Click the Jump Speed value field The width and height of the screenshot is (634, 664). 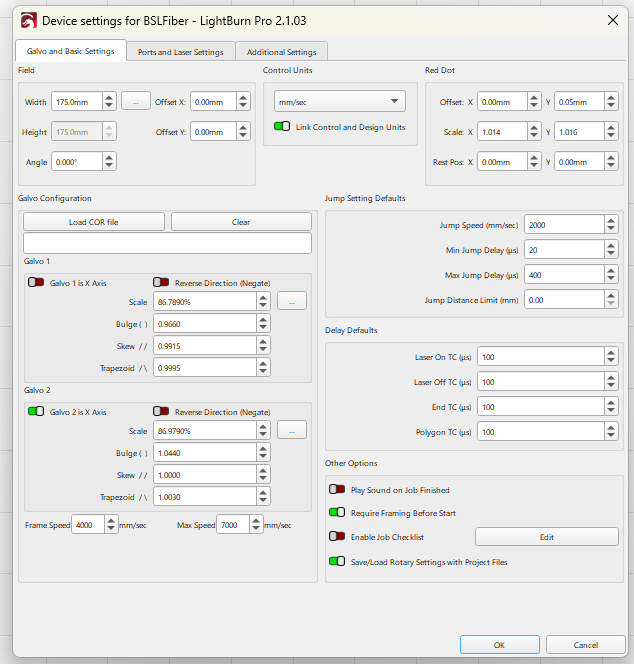(x=564, y=225)
